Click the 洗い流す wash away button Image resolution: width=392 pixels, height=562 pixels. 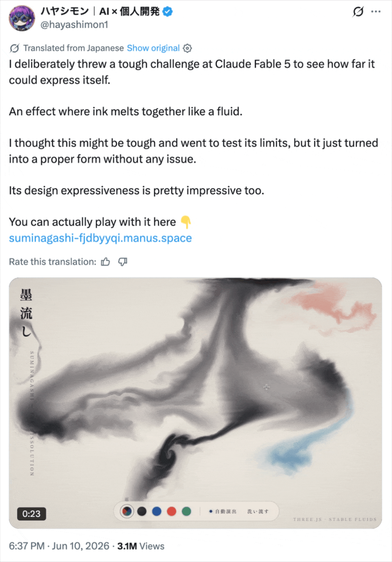pyautogui.click(x=258, y=511)
